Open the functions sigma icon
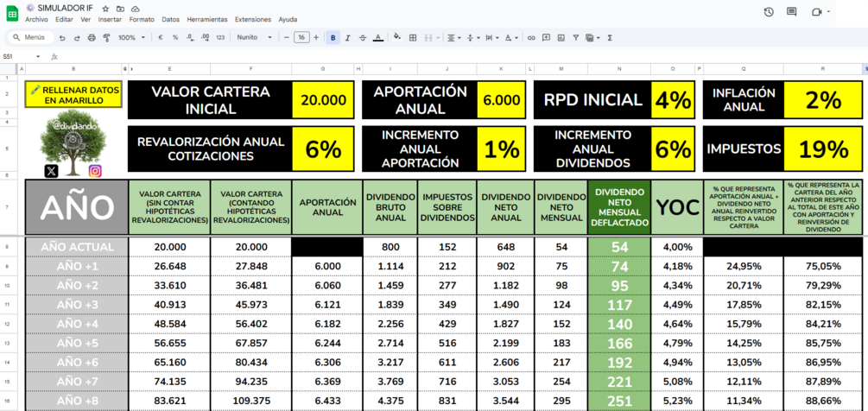This screenshot has width=868, height=411. point(610,38)
